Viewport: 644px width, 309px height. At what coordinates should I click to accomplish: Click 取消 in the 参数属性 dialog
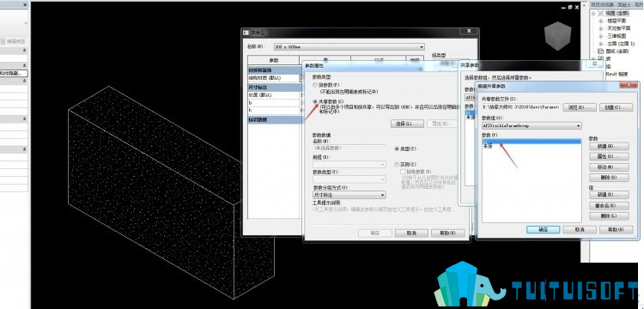tap(411, 233)
